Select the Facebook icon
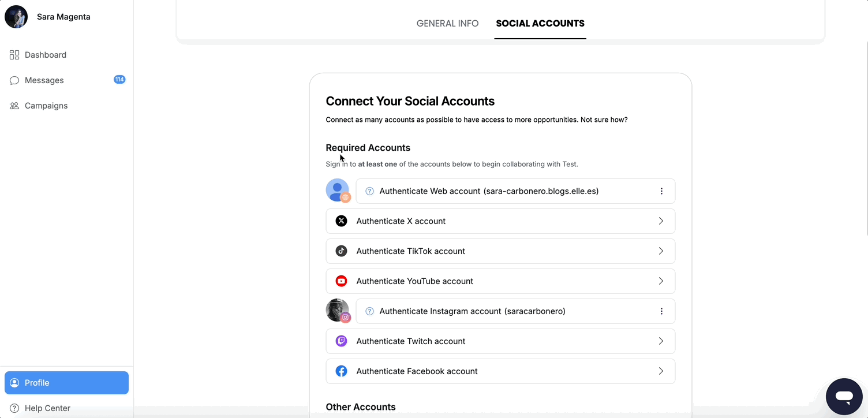The height and width of the screenshot is (418, 868). click(x=341, y=371)
